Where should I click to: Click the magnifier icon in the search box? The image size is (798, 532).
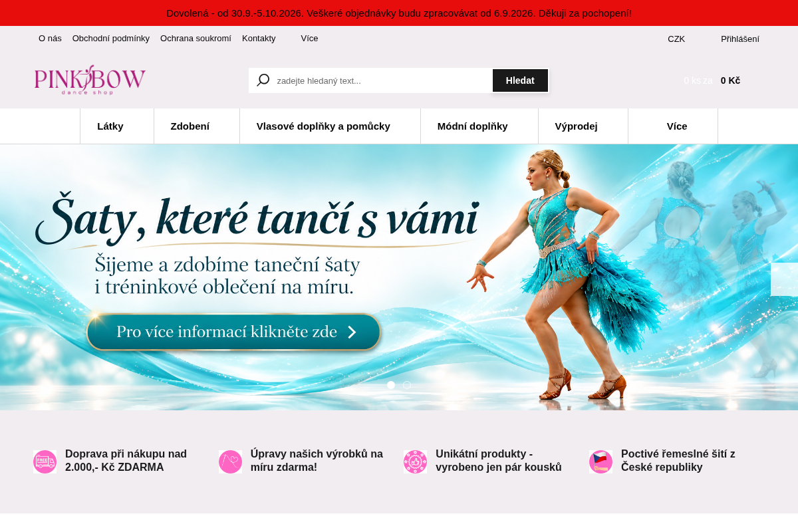tap(263, 80)
